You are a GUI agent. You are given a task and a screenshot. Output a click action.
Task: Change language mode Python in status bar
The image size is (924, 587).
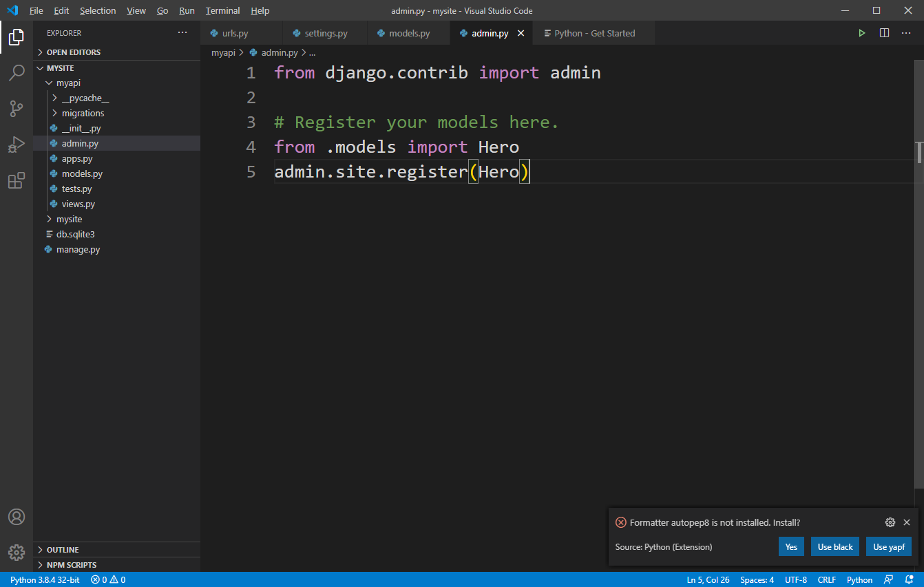tap(859, 579)
